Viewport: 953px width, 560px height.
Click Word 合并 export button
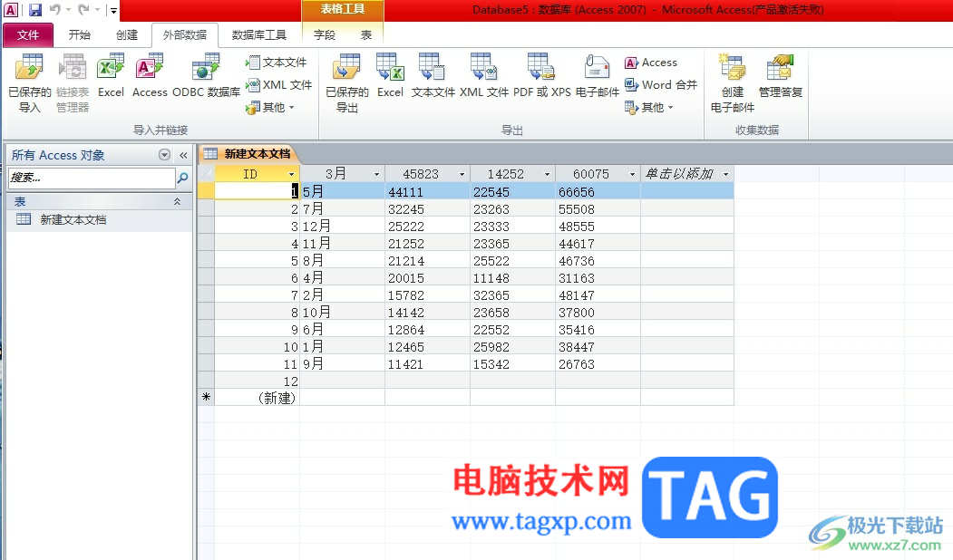[661, 85]
